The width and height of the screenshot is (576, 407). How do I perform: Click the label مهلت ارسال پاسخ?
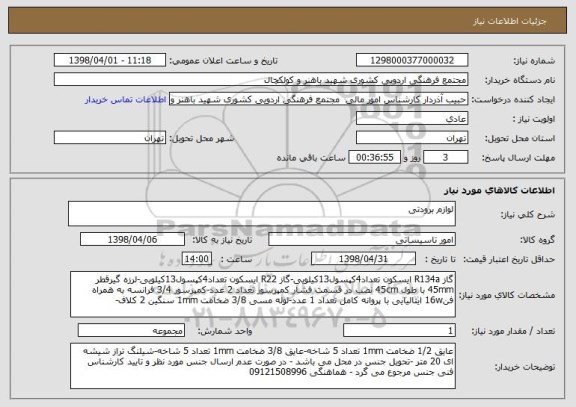(518, 158)
